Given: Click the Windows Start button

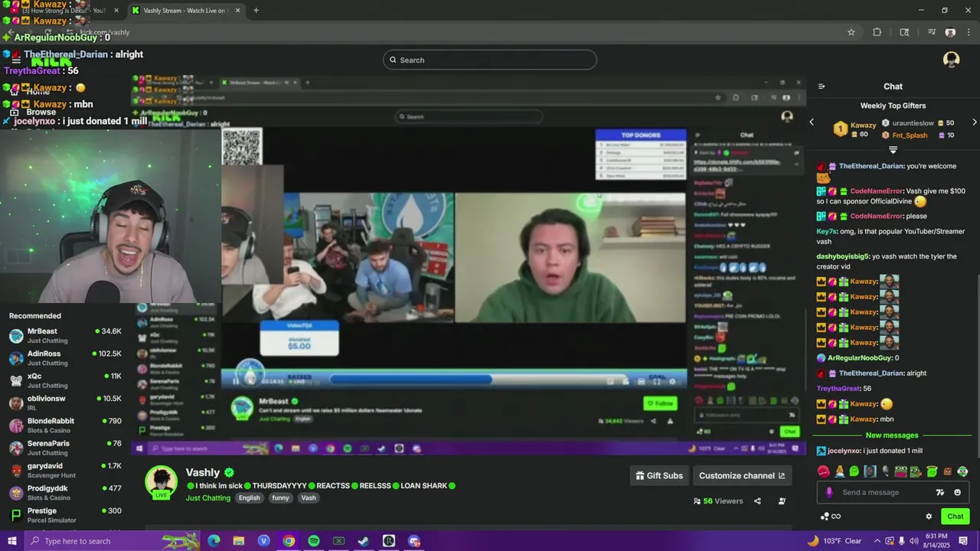Looking at the screenshot, I should (x=11, y=541).
